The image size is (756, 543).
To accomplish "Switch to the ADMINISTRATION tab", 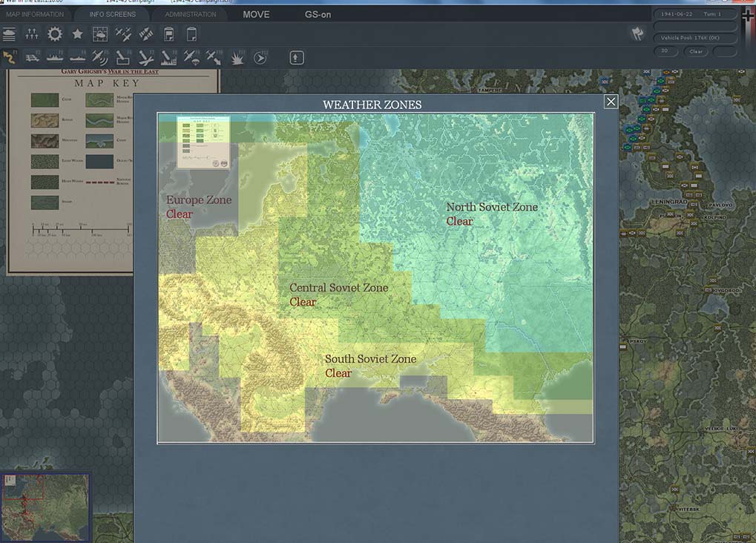I will [191, 15].
